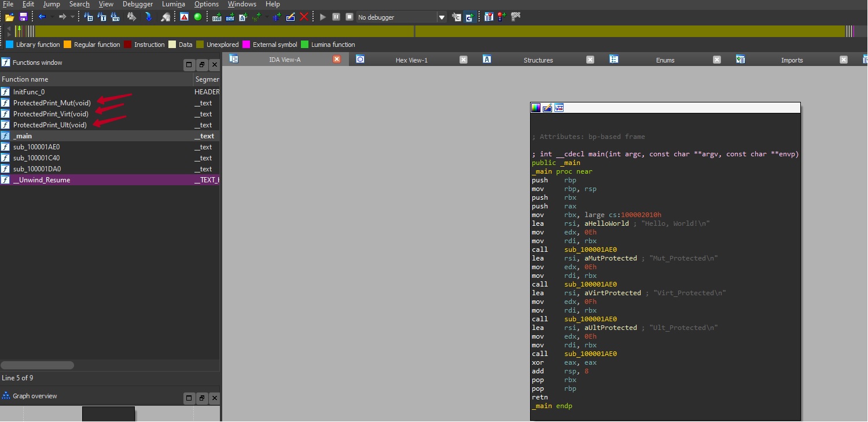The image size is (868, 422).
Task: Sort by the Segment column header
Action: tap(207, 79)
